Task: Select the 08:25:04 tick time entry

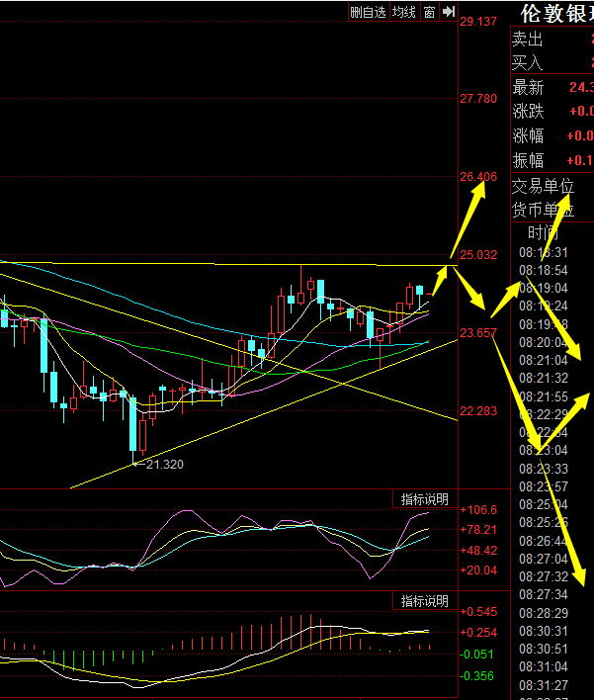Action: (544, 505)
